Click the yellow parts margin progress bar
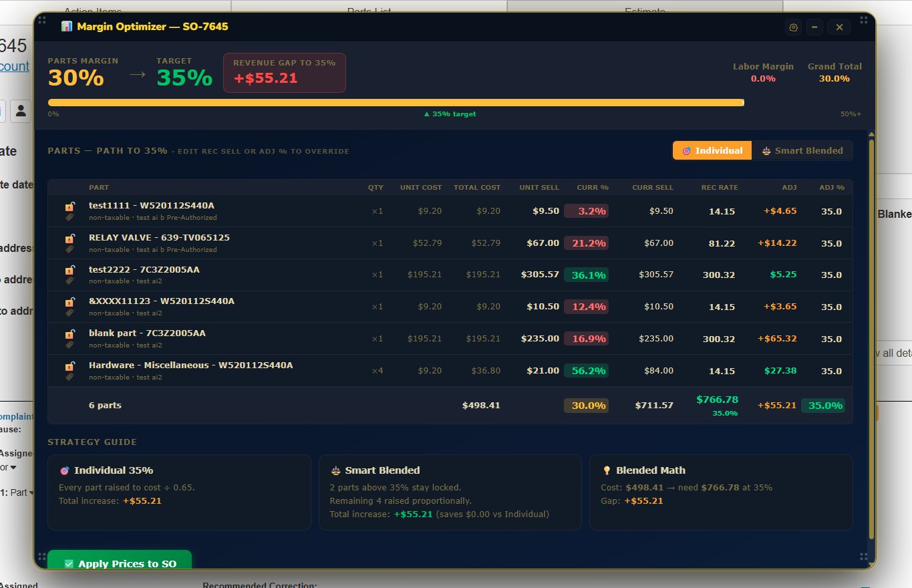 396,102
